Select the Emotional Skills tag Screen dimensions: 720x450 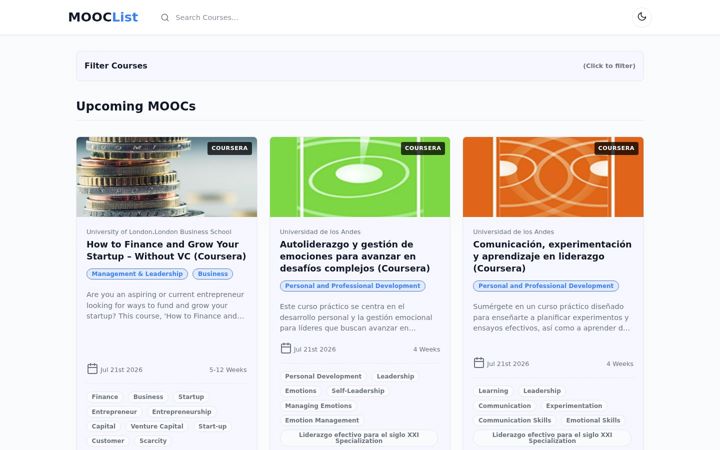click(593, 420)
